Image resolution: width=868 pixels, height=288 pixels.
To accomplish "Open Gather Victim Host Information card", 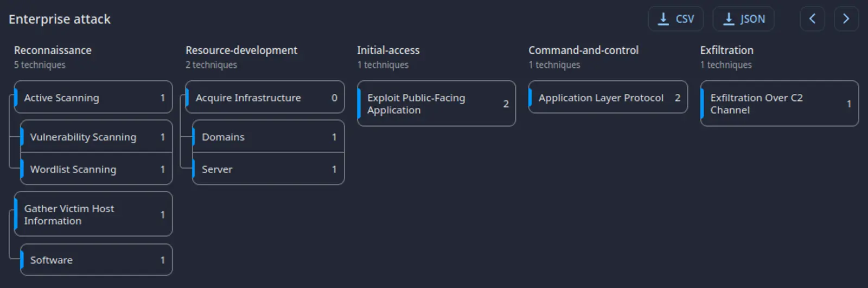I will pyautogui.click(x=93, y=214).
